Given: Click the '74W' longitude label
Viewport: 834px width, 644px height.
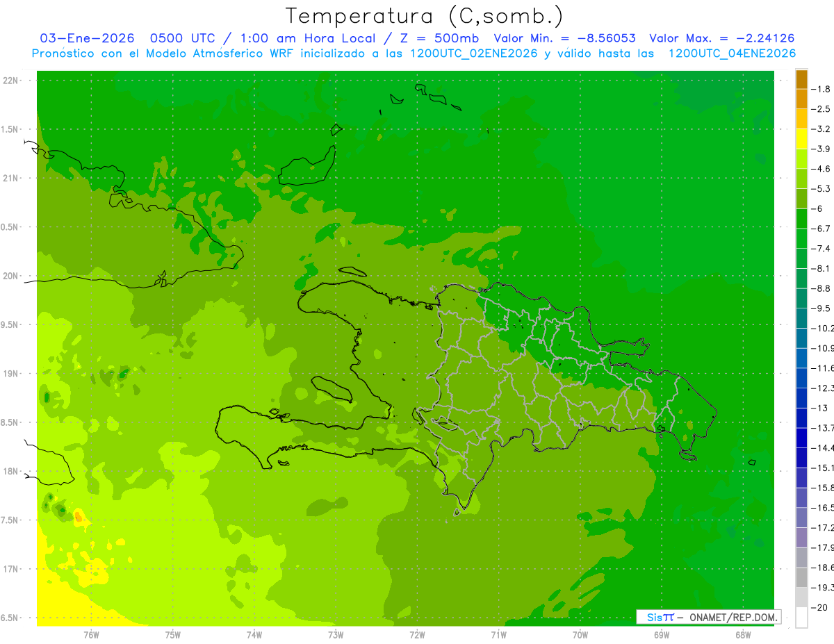Looking at the screenshot, I should click(x=254, y=634).
